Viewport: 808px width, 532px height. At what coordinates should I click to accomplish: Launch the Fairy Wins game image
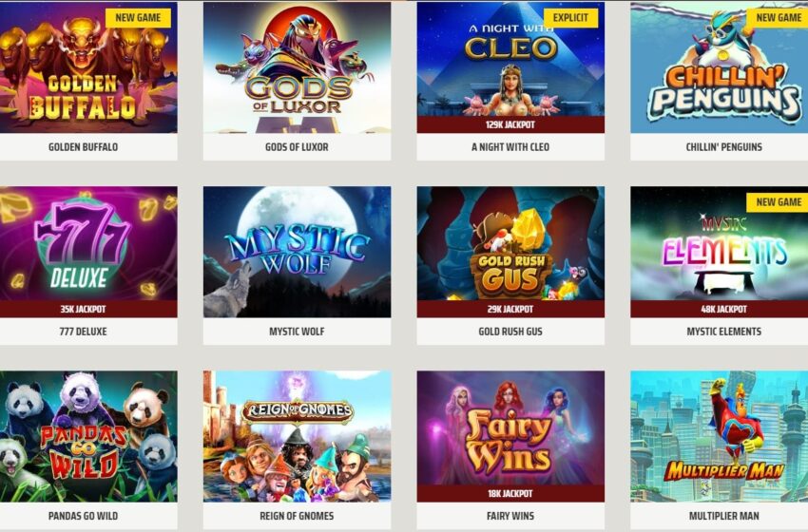pyautogui.click(x=510, y=427)
